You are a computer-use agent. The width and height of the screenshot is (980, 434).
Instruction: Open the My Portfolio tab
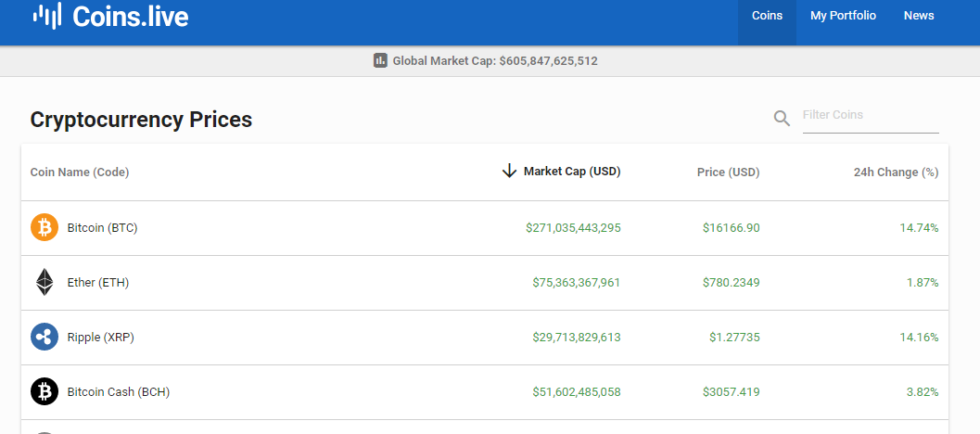843,16
